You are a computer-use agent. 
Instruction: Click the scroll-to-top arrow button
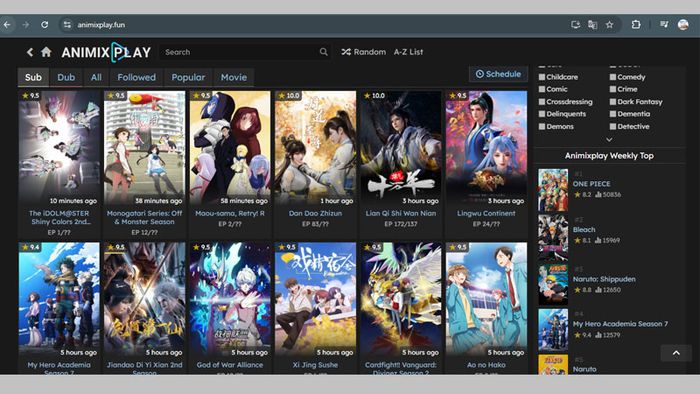676,353
